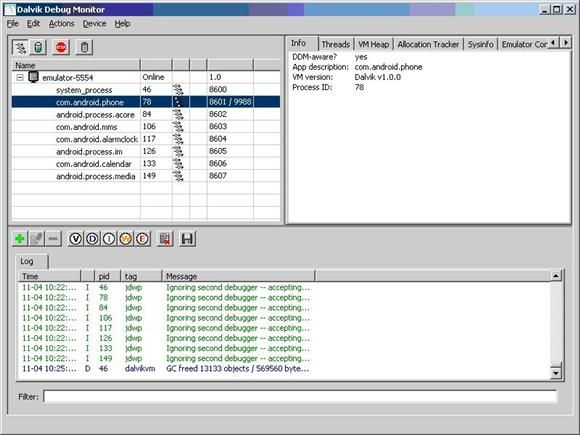580x435 pixels.
Task: Toggle Verbose log level V button
Action: tap(75, 239)
